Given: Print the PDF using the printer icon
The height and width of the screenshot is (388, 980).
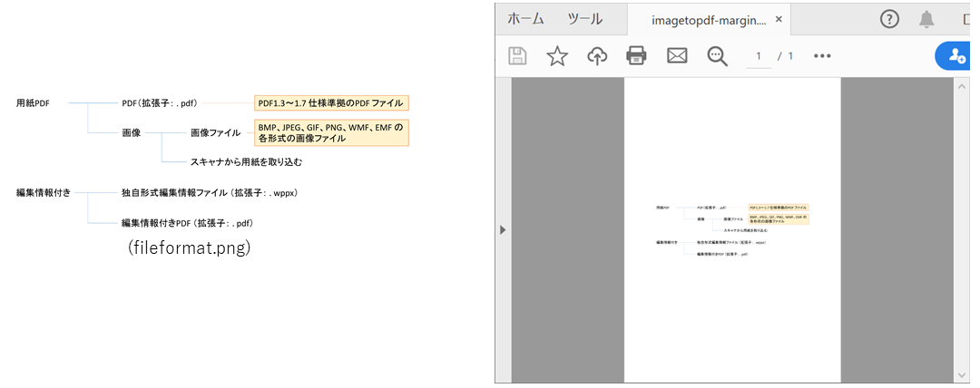Looking at the screenshot, I should click(x=637, y=56).
